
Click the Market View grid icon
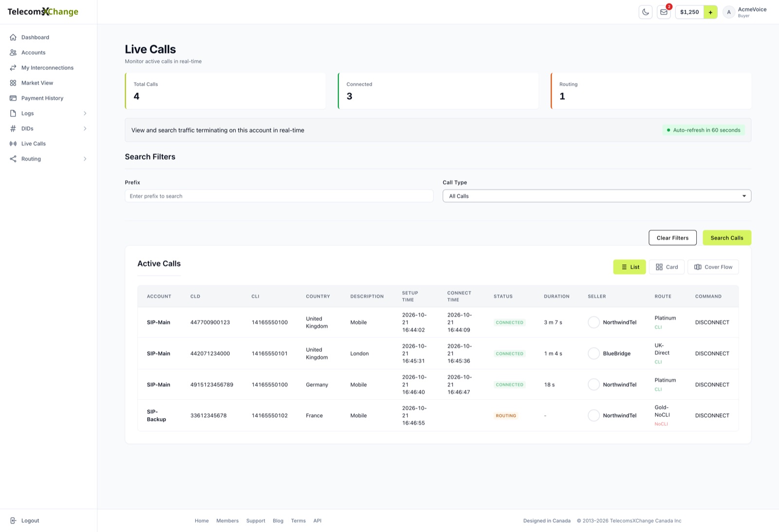click(x=13, y=83)
